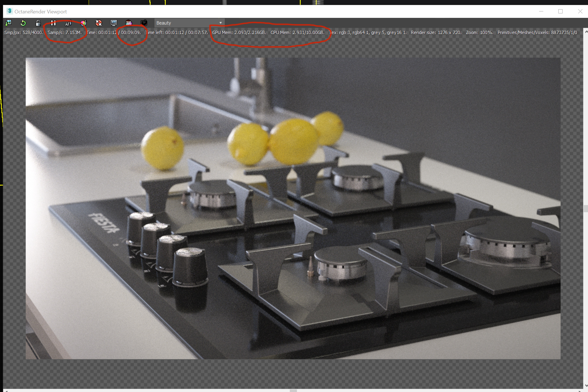588x392 pixels.
Task: Restart the render with refresh icon
Action: point(23,23)
